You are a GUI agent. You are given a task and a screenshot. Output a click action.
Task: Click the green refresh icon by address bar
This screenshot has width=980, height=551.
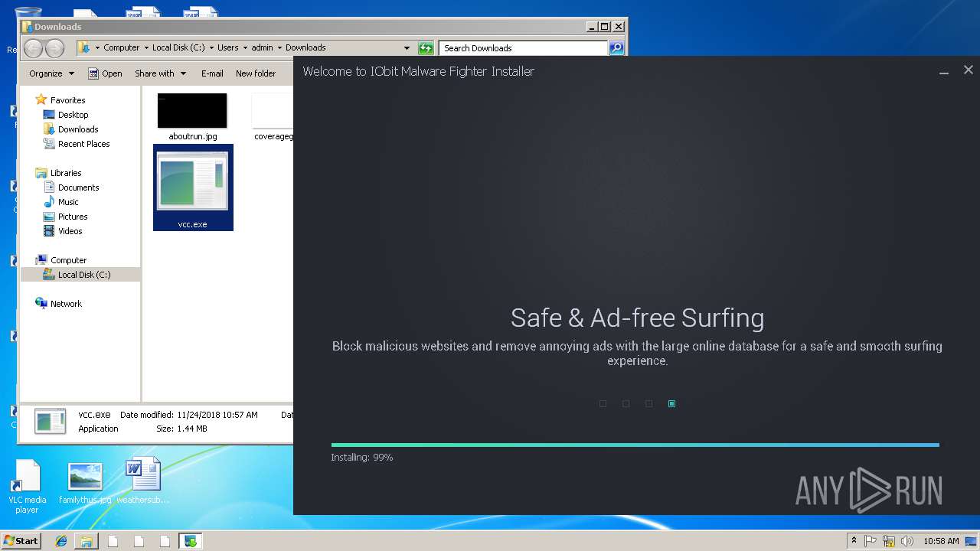[426, 48]
